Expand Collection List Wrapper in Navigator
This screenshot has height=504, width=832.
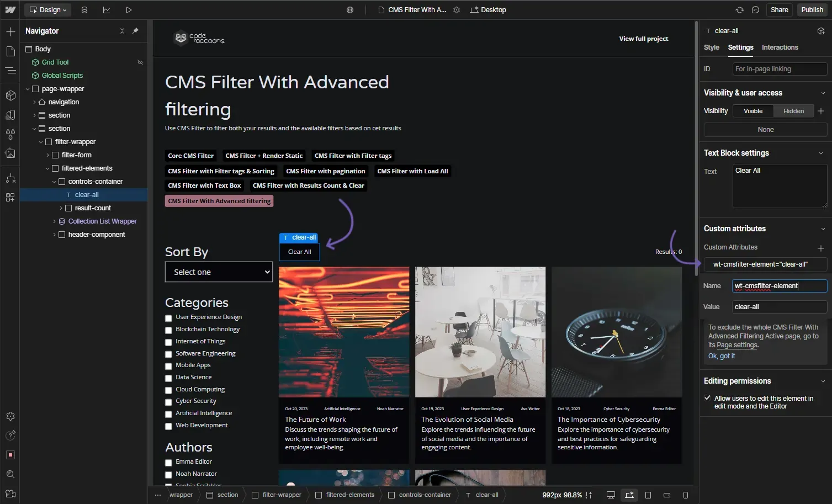click(54, 221)
